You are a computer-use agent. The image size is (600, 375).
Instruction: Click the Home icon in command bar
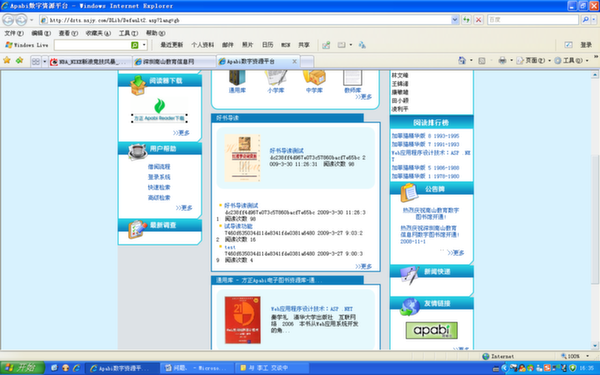point(462,60)
